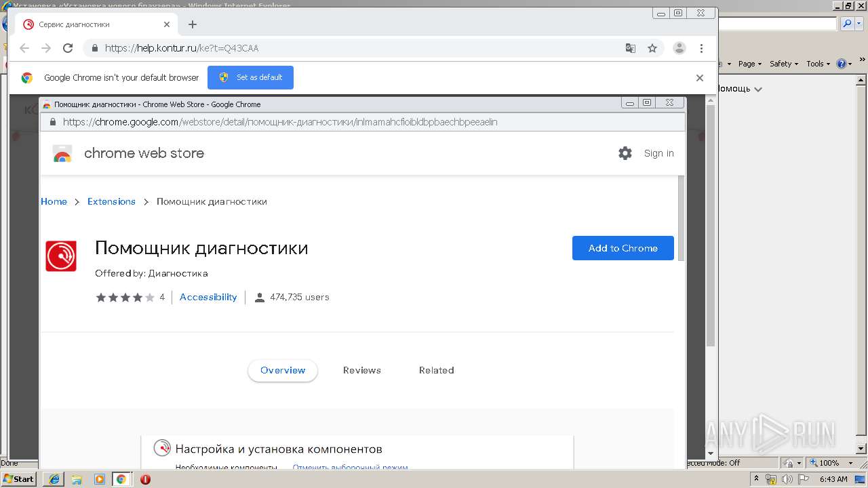
Task: Open the file explorer taskbar icon
Action: point(77,479)
